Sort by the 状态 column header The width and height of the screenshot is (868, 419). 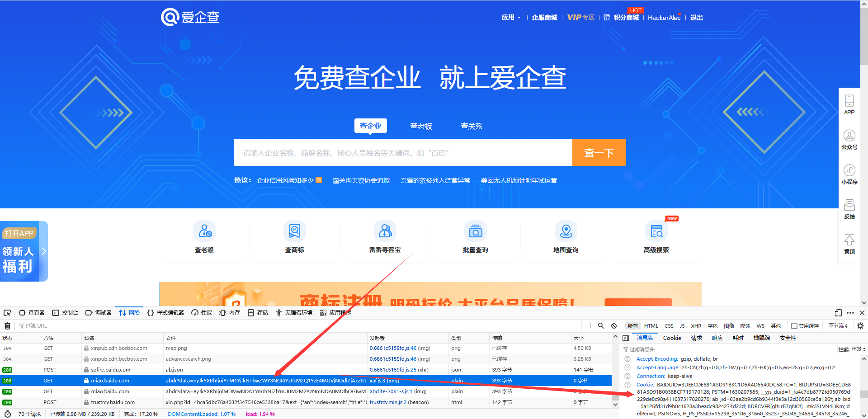point(20,338)
